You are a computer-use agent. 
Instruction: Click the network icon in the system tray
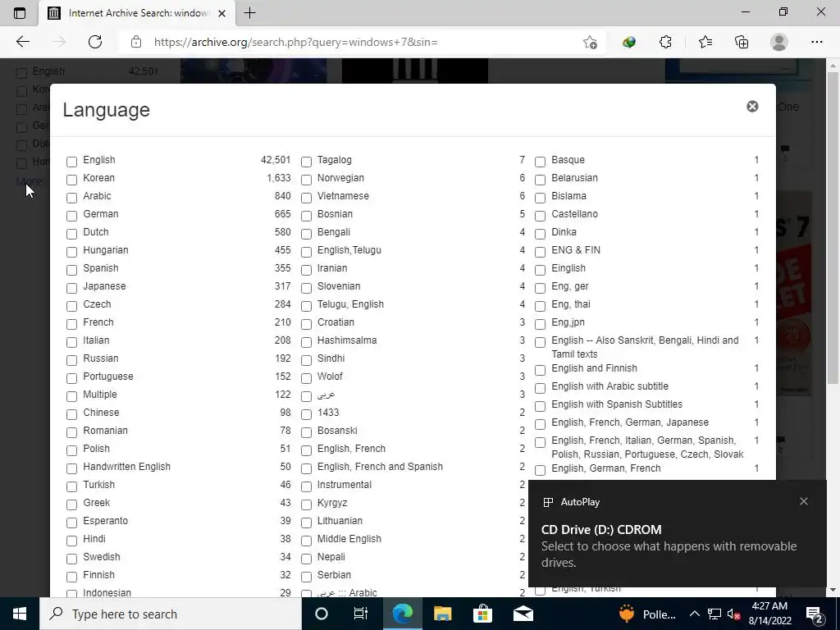pos(714,614)
